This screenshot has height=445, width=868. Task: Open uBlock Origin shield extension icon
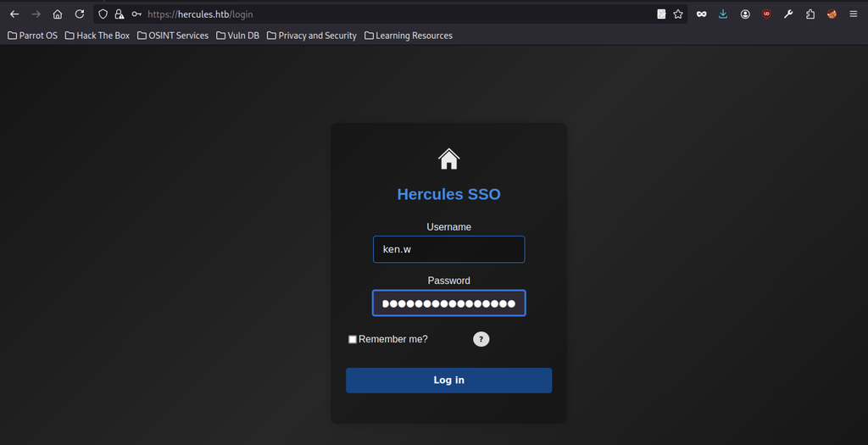(766, 14)
